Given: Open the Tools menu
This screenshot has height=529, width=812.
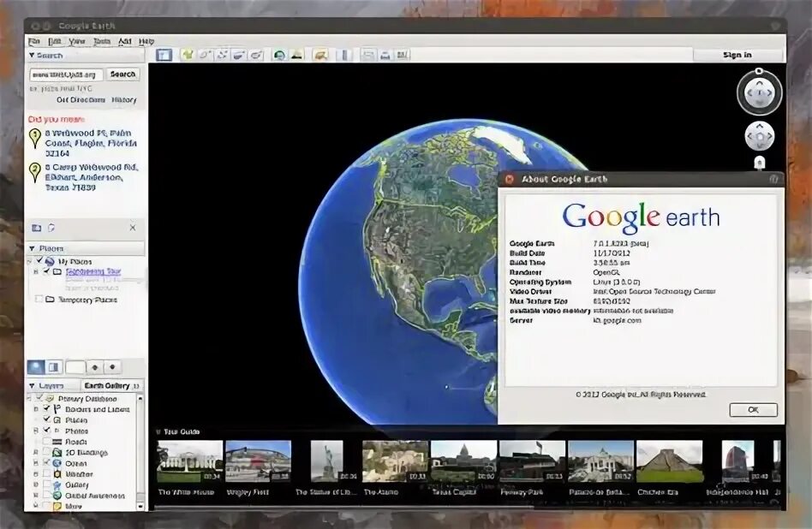Looking at the screenshot, I should pyautogui.click(x=102, y=41).
